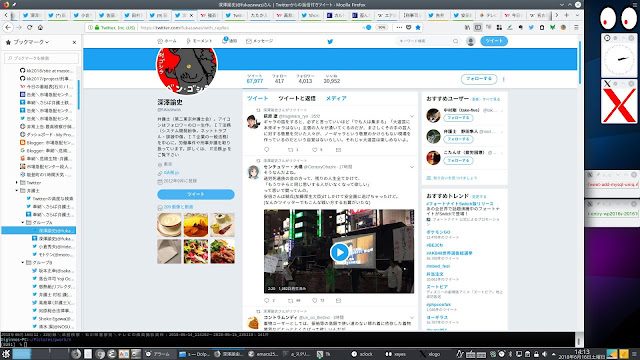Switch to emacs25 taskbar entry
Viewport: 640px width, 360px height.
263,354
